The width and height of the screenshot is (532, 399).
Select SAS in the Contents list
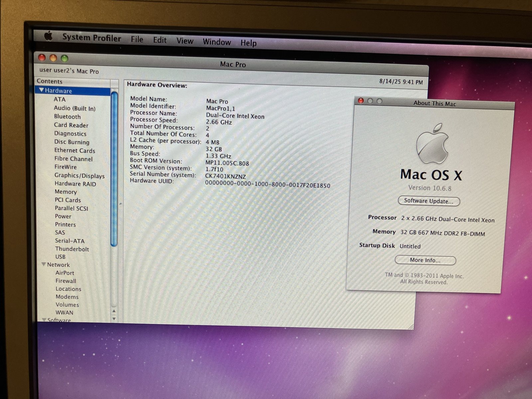(x=60, y=232)
